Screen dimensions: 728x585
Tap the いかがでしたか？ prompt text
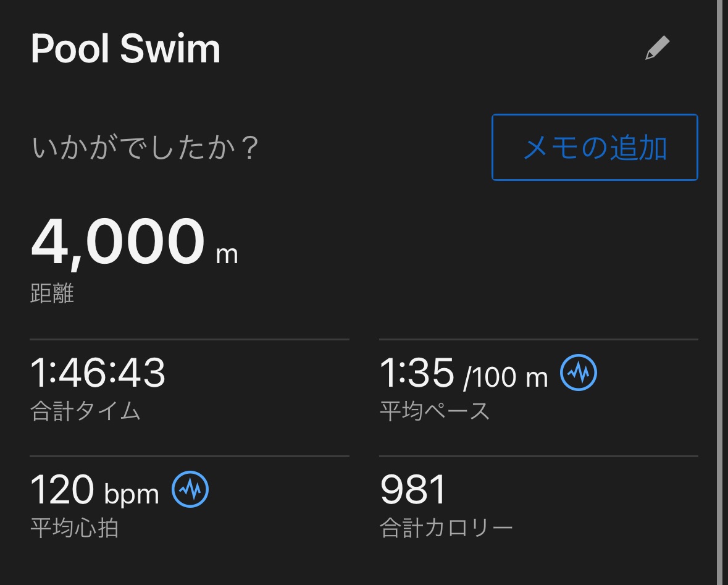pyautogui.click(x=144, y=149)
